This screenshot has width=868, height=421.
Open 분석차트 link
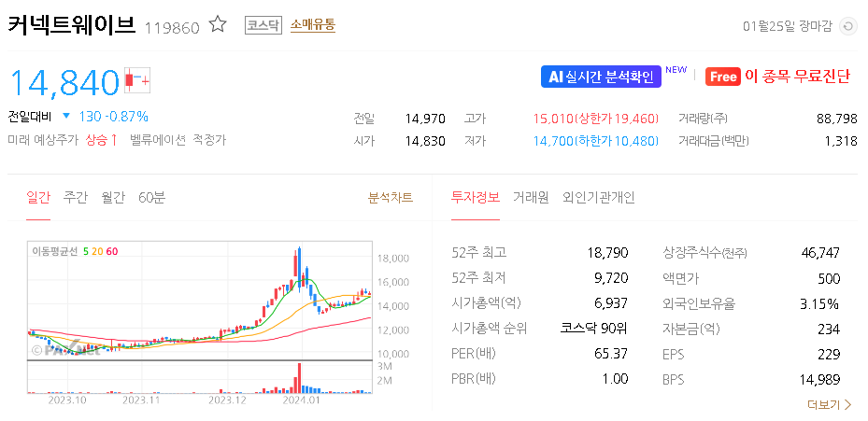point(391,198)
